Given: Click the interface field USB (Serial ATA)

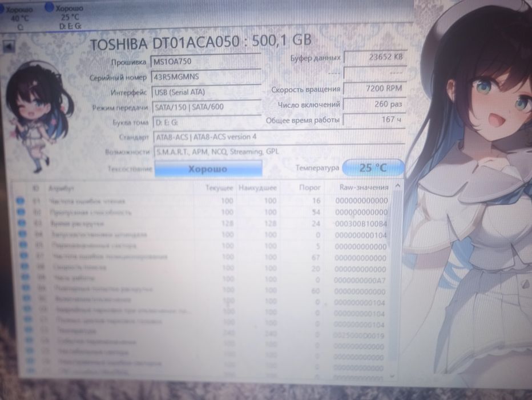Looking at the screenshot, I should tap(206, 92).
